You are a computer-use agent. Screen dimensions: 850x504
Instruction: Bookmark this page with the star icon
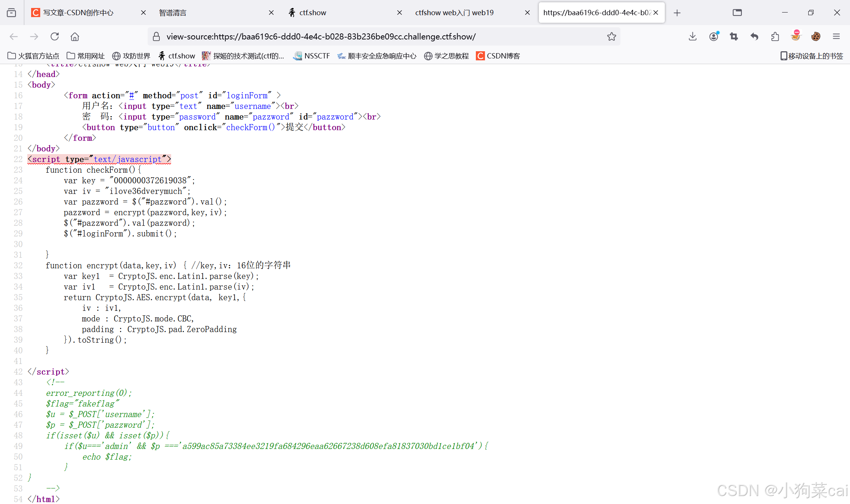(x=611, y=36)
